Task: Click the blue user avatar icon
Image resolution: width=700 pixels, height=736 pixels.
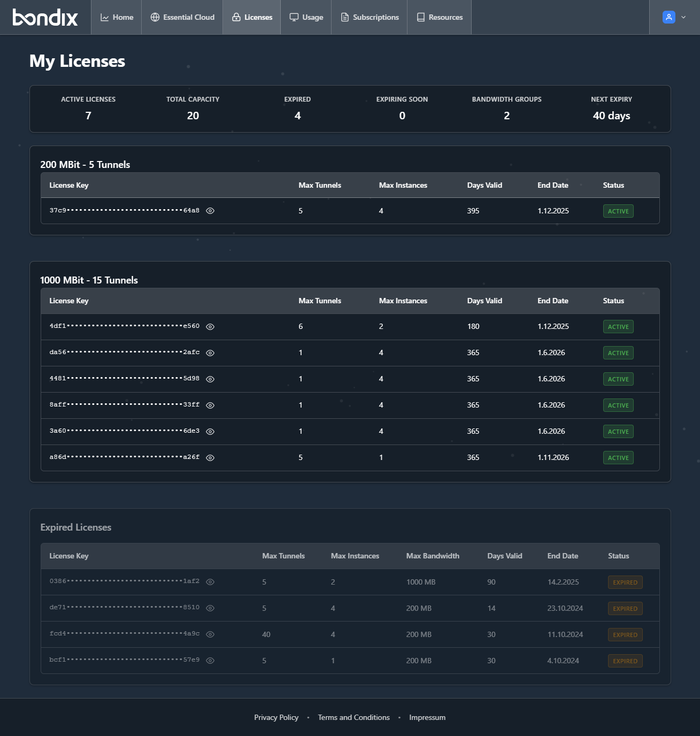Action: [x=668, y=17]
